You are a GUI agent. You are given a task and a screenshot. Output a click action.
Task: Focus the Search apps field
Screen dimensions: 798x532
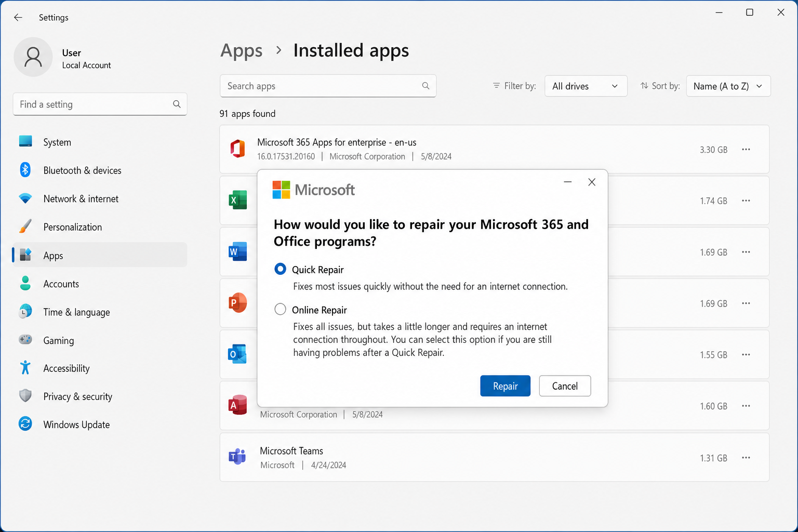[328, 86]
